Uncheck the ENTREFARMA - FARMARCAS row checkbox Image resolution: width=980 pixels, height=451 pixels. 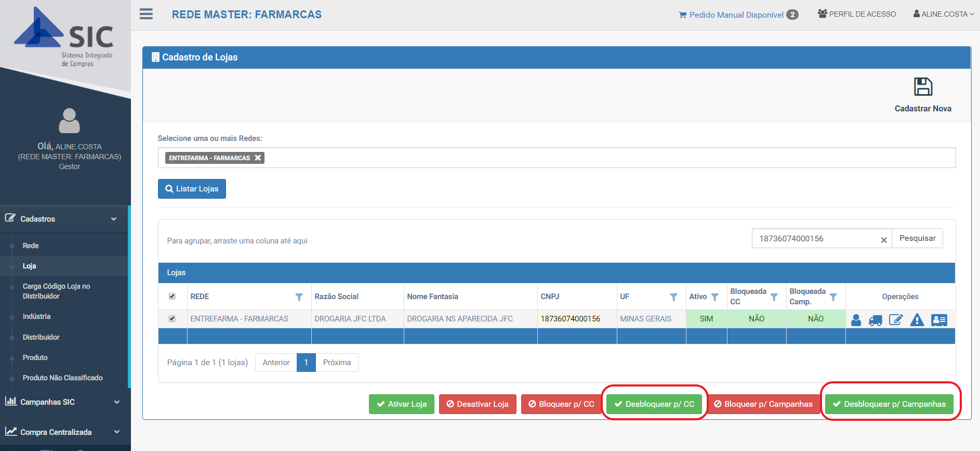tap(172, 318)
